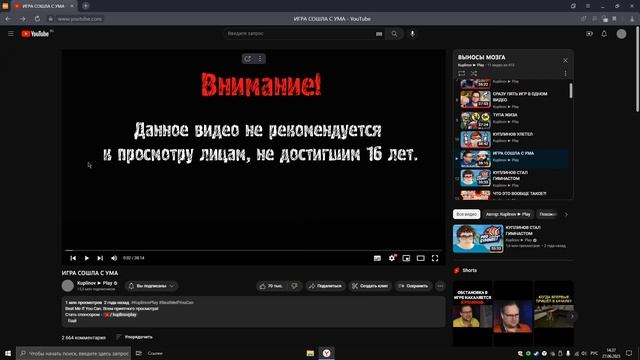This screenshot has height=360, width=640.
Task: Open File Explorer from taskbar
Action: coord(310,353)
